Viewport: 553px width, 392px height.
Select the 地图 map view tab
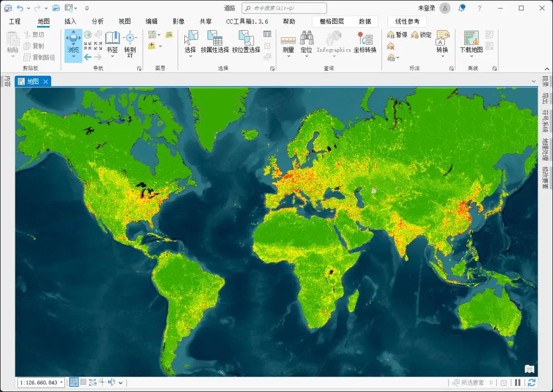pyautogui.click(x=33, y=81)
